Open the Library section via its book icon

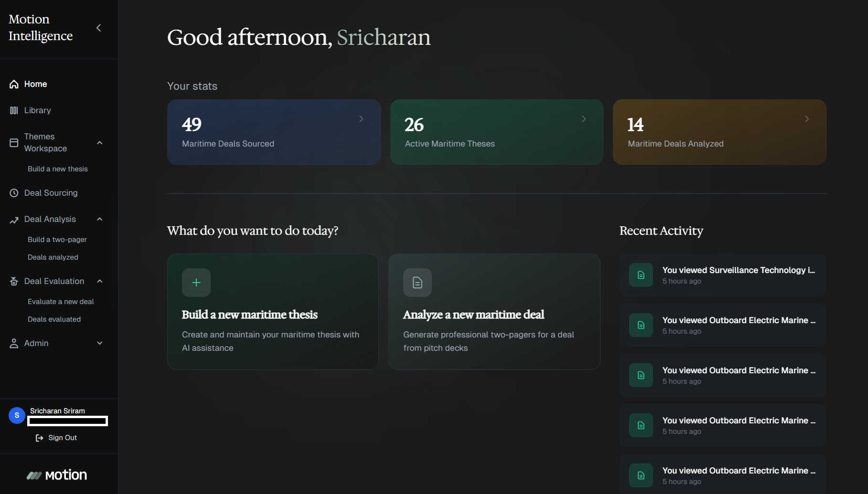pyautogui.click(x=14, y=110)
